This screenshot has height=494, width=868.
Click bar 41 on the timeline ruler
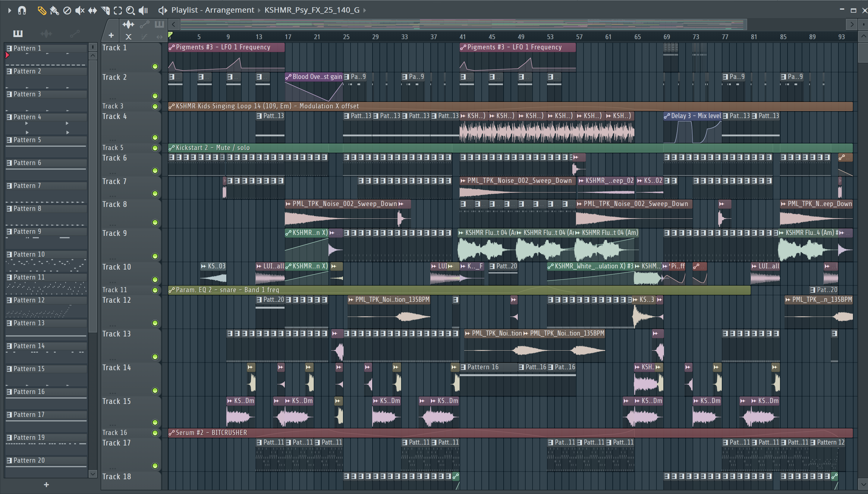coord(463,37)
